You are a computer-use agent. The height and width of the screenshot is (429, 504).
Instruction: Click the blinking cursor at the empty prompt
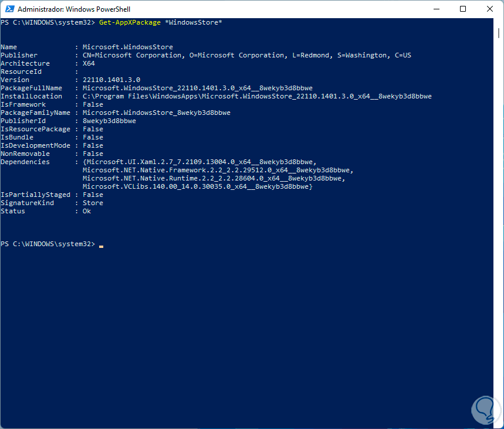coord(102,244)
